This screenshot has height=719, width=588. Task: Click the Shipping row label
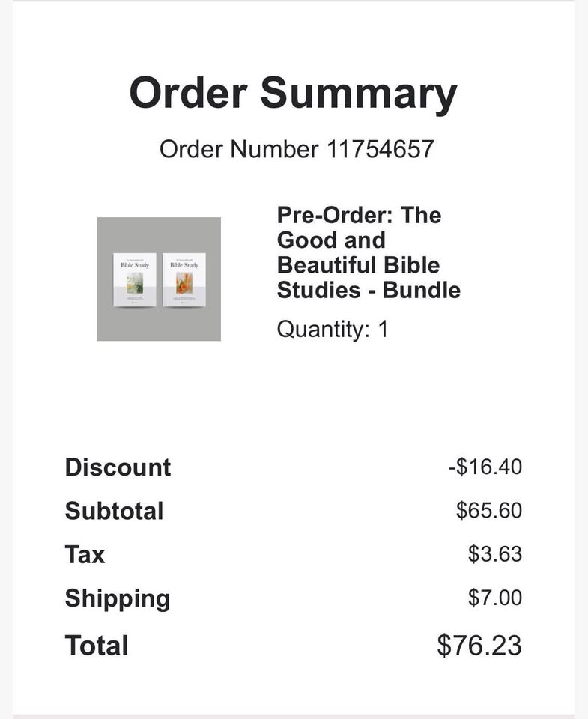(x=118, y=599)
